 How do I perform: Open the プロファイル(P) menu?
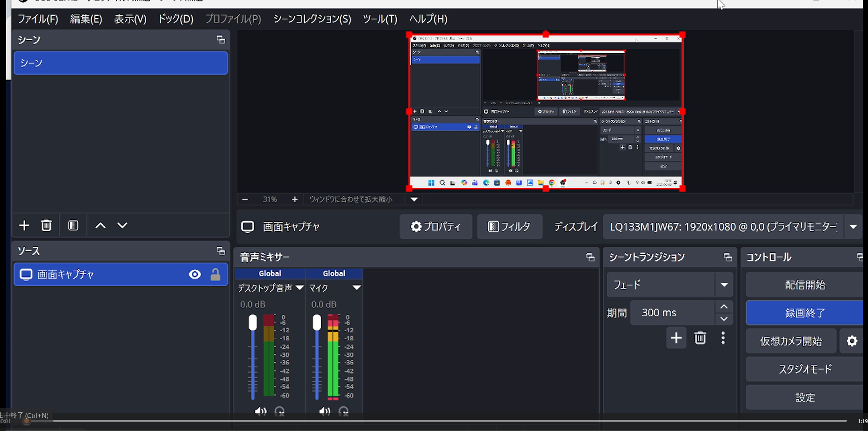coord(233,19)
